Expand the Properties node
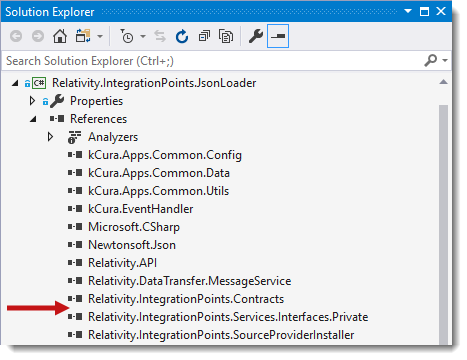The height and width of the screenshot is (360, 467). click(32, 101)
